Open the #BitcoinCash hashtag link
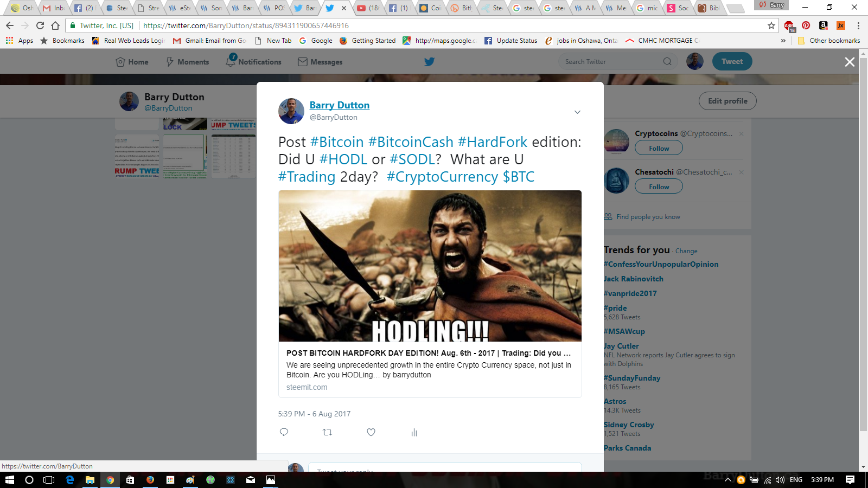 [411, 142]
